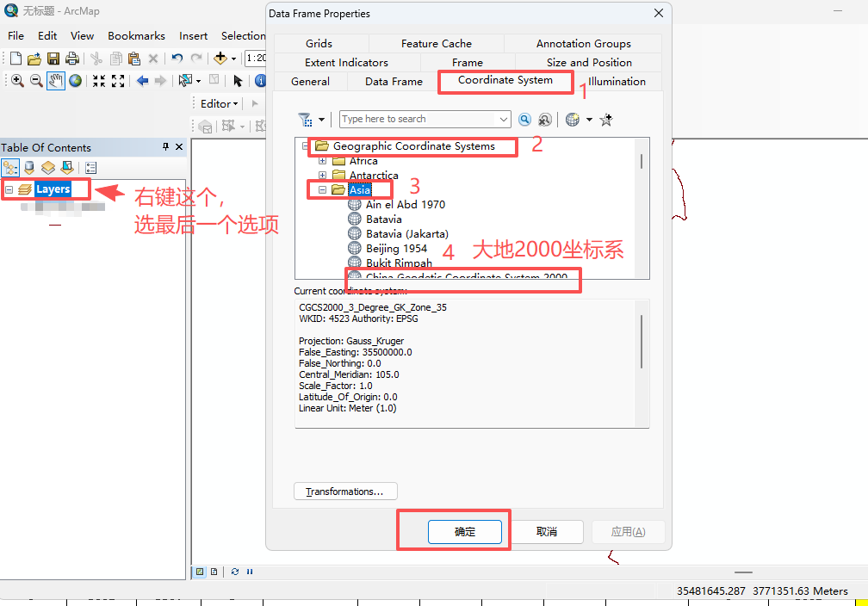
Task: Open Table Of Contents Options icon
Action: point(91,167)
